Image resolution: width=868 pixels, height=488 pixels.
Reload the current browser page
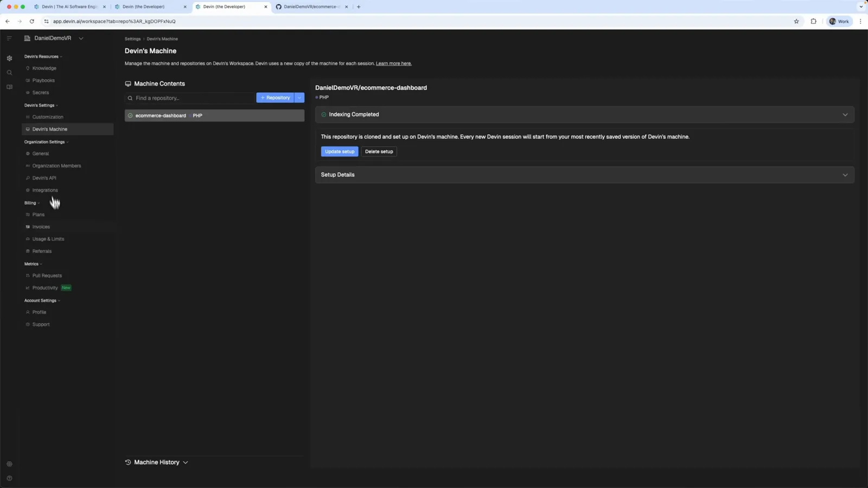click(32, 21)
